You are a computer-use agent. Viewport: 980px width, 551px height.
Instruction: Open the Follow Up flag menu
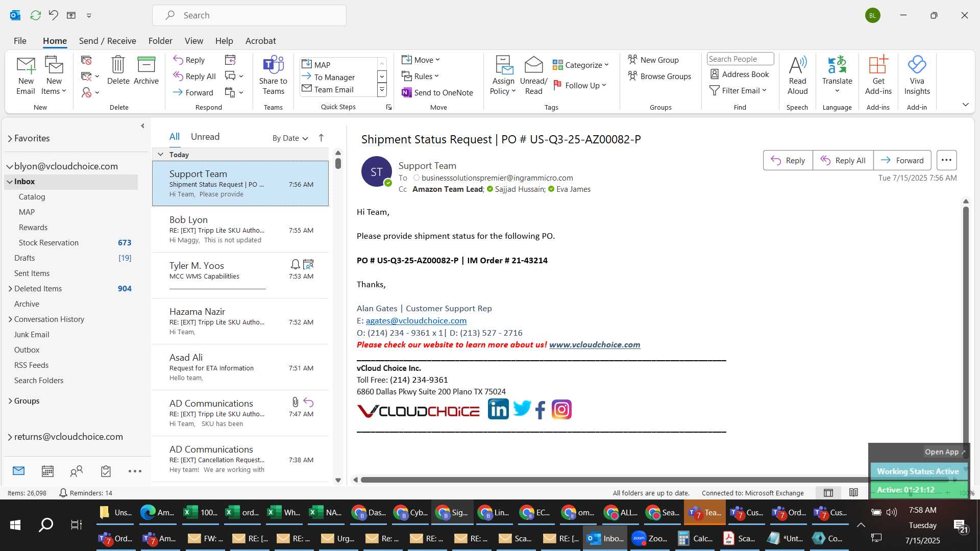click(x=580, y=85)
